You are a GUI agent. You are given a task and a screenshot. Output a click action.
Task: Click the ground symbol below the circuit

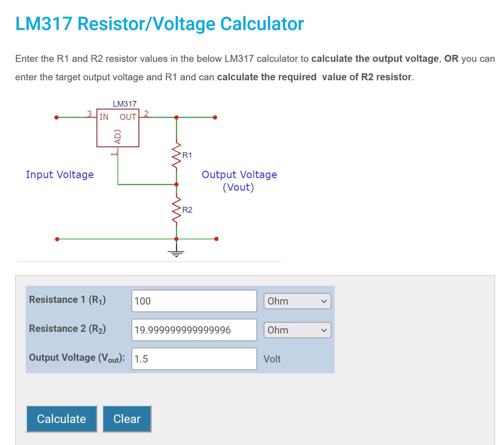coord(176,253)
